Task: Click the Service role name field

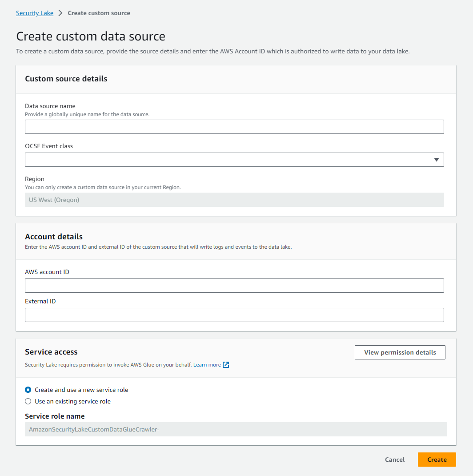Action: click(x=236, y=429)
